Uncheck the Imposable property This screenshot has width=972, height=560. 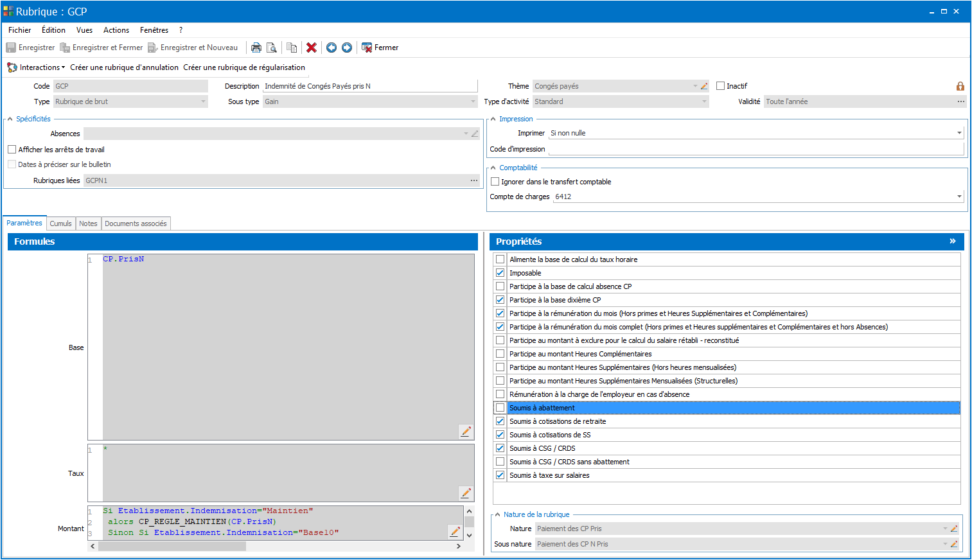[500, 273]
